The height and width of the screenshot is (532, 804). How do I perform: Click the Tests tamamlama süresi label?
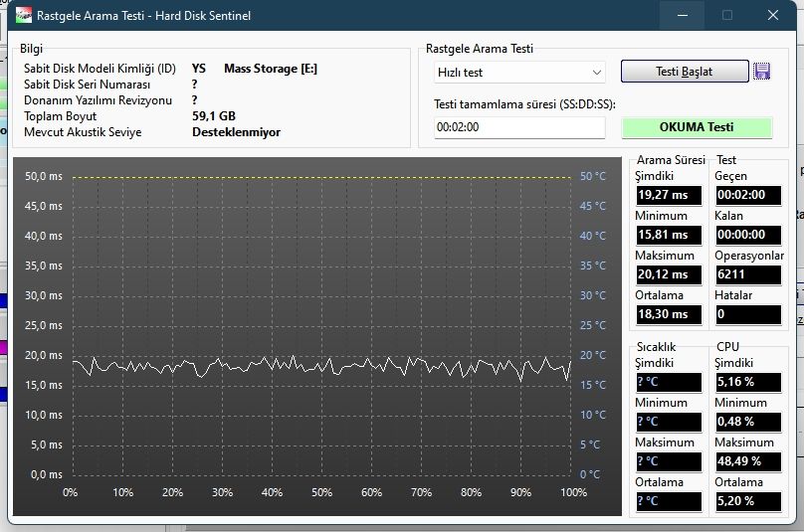point(524,104)
